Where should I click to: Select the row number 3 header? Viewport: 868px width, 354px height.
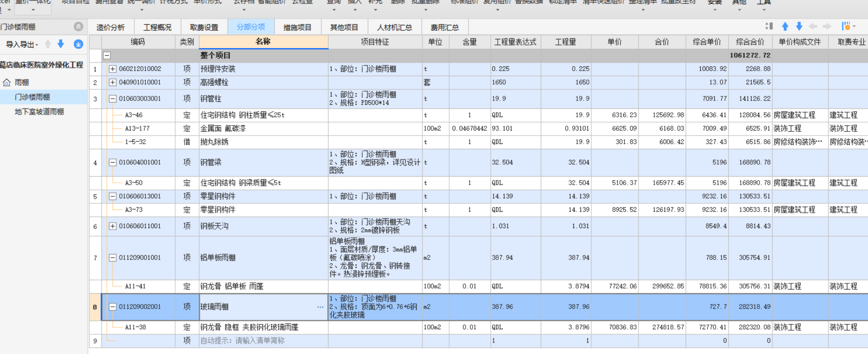[95, 99]
